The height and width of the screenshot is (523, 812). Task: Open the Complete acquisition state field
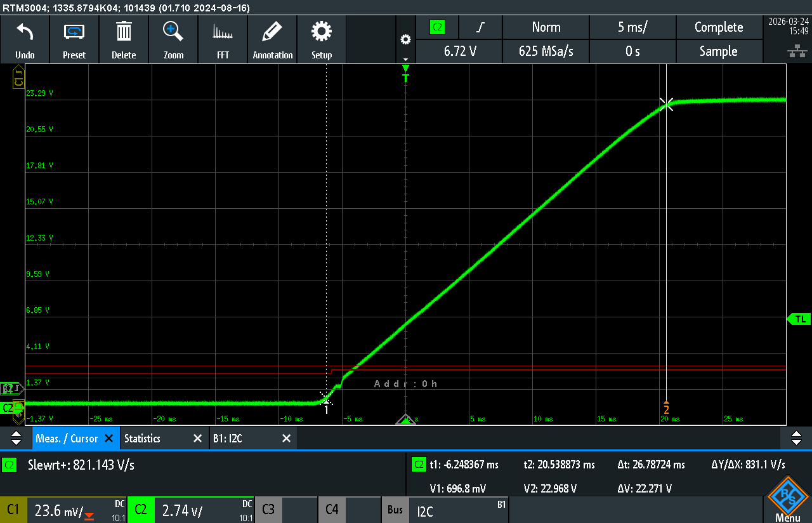click(719, 27)
